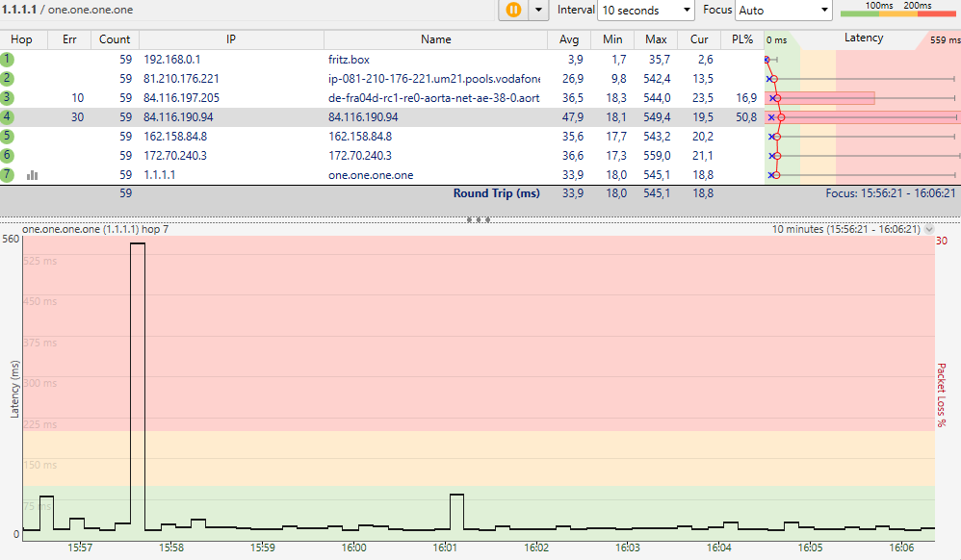
Task: Open the Interval 10 seconds combo box
Action: (646, 10)
